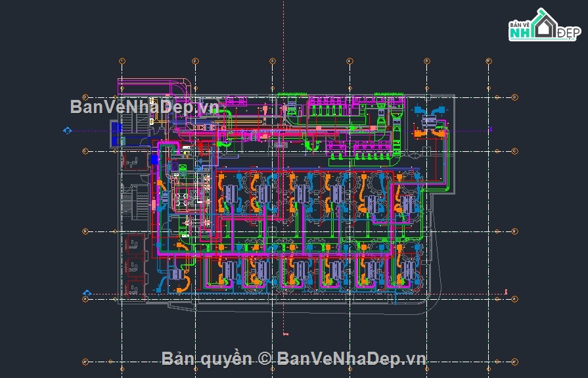Click the rightmost grid bubble in top row

click(x=488, y=61)
